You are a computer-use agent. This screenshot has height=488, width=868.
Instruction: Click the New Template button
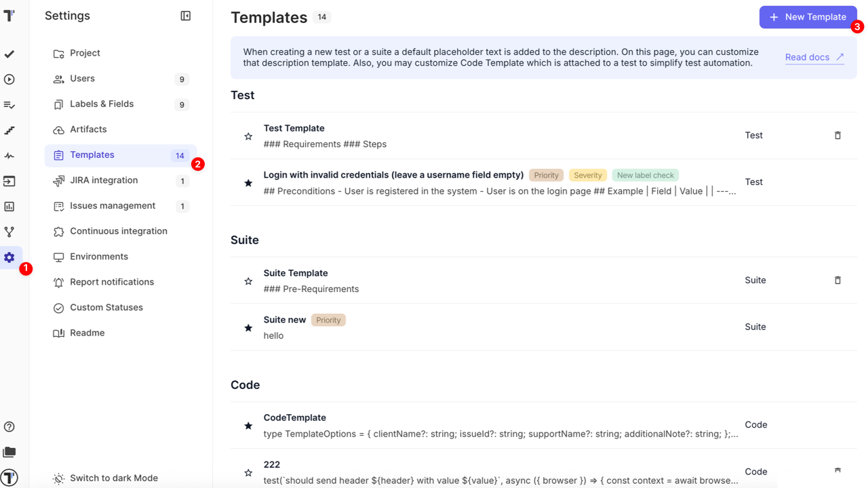click(808, 17)
